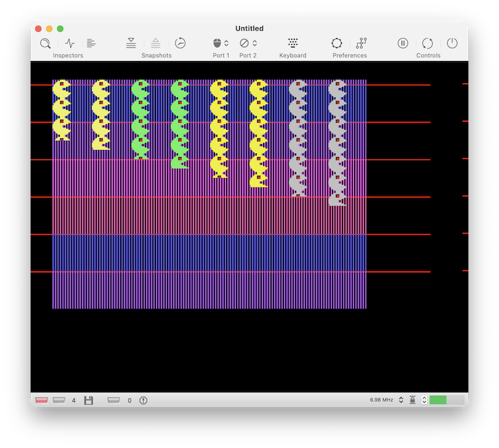
Task: Open the snapshot browser clock icon
Action: [180, 44]
